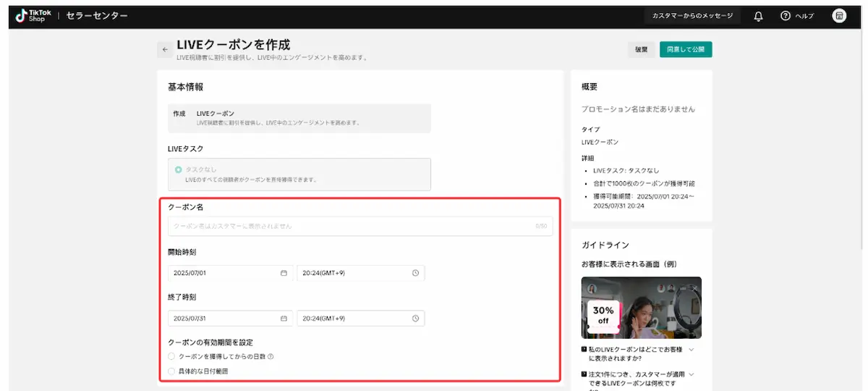
Task: Select クーポンを獲得してからの日数 radio button
Action: pos(171,356)
